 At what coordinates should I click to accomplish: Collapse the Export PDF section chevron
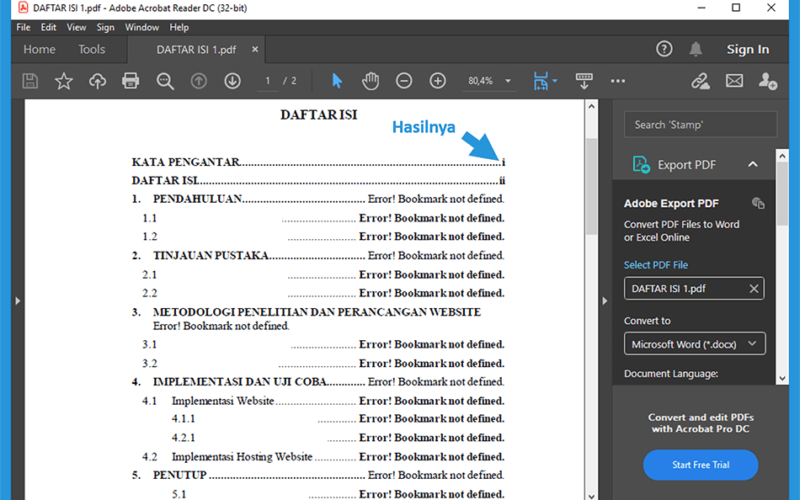click(x=753, y=164)
